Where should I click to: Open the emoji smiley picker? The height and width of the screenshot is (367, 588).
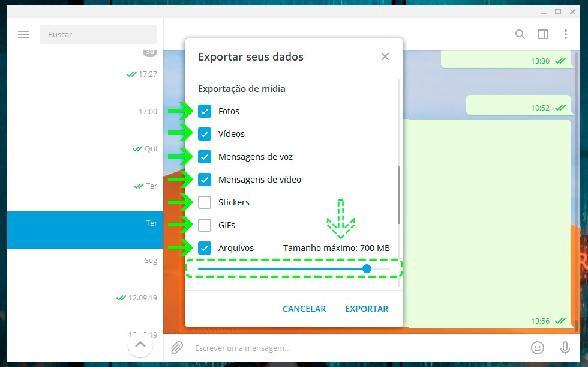(x=538, y=347)
